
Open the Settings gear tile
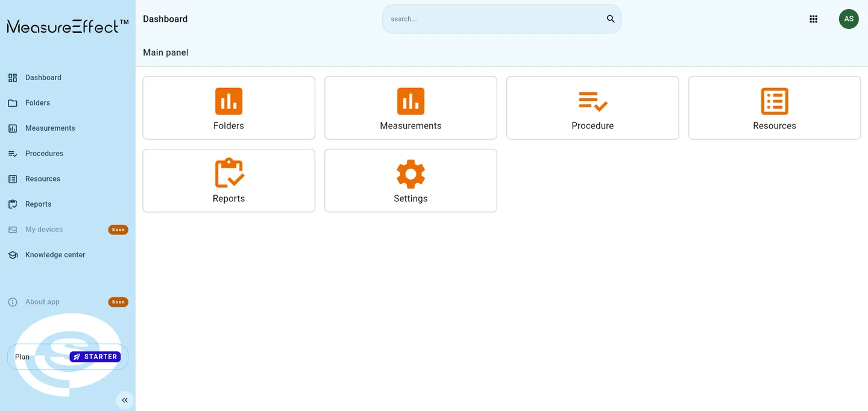point(410,181)
